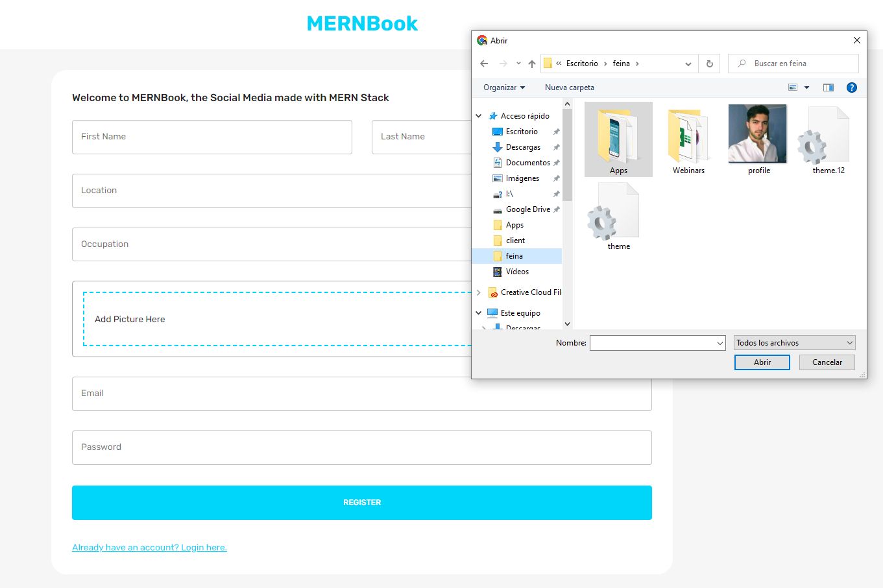
Task: Open the Organizar menu
Action: [x=504, y=88]
